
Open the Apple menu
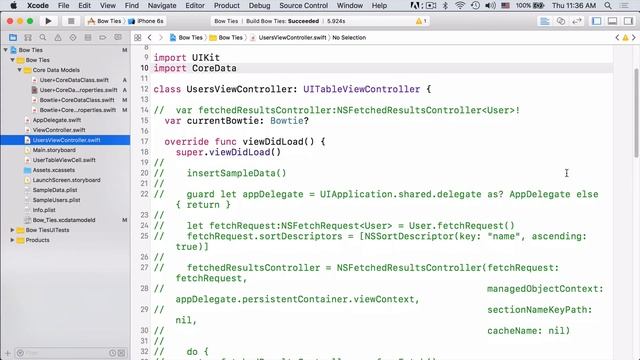(13, 6)
